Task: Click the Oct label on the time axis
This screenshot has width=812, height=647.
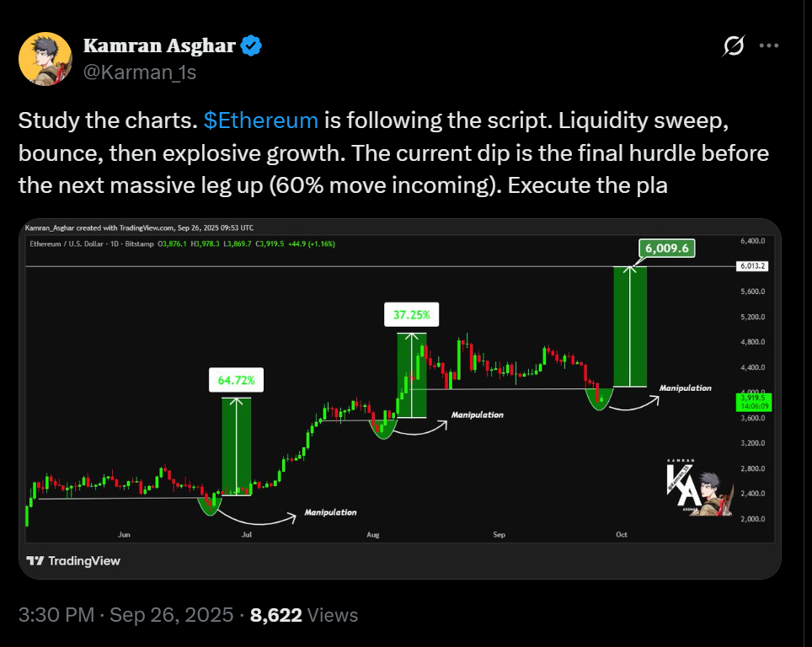Action: [x=622, y=535]
